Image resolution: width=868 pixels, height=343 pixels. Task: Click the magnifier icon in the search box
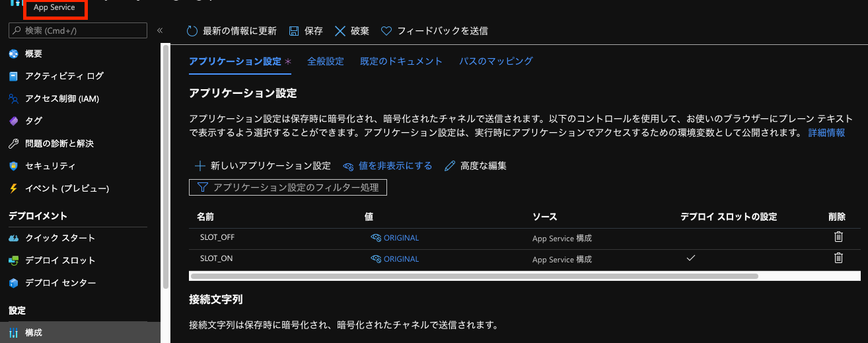(17, 30)
